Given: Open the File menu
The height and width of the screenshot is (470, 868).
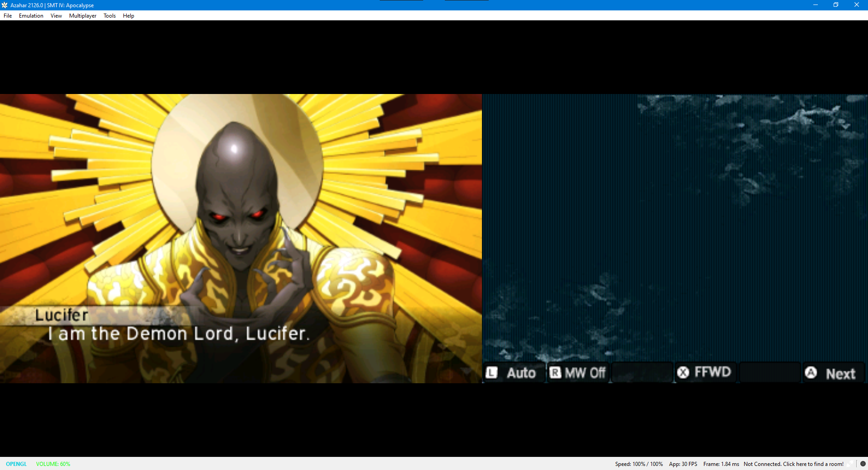Looking at the screenshot, I should click(x=8, y=16).
